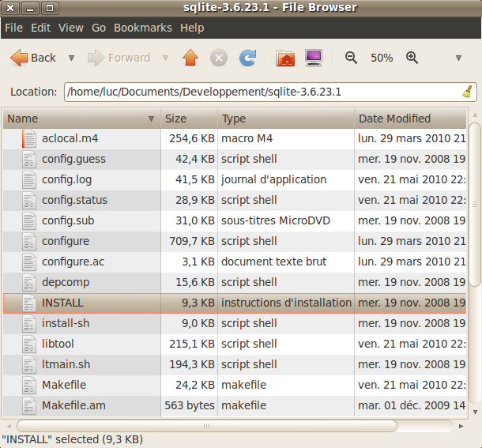The image size is (482, 448).
Task: Clear location with the broom icon
Action: [x=467, y=92]
